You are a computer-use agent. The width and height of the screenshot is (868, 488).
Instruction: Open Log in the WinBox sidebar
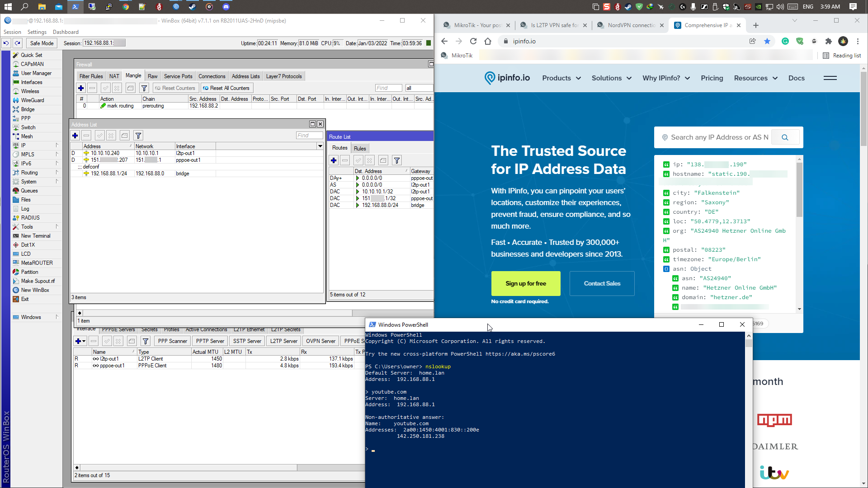coord(25,209)
